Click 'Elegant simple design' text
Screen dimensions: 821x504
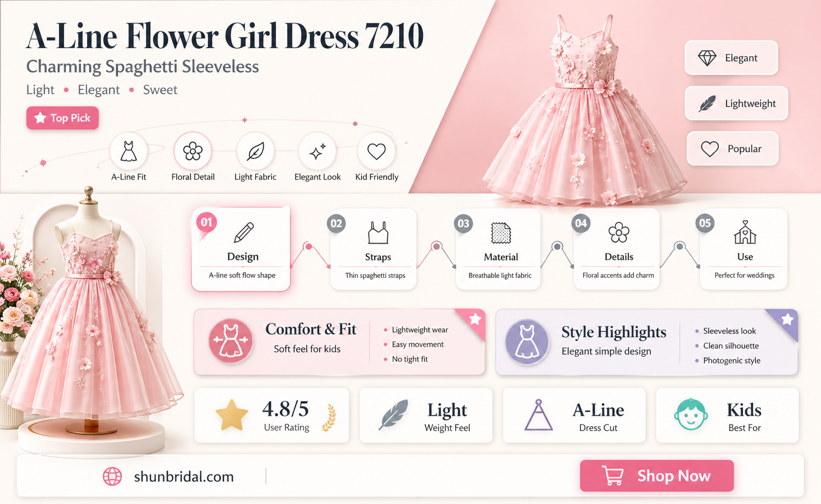pos(606,352)
